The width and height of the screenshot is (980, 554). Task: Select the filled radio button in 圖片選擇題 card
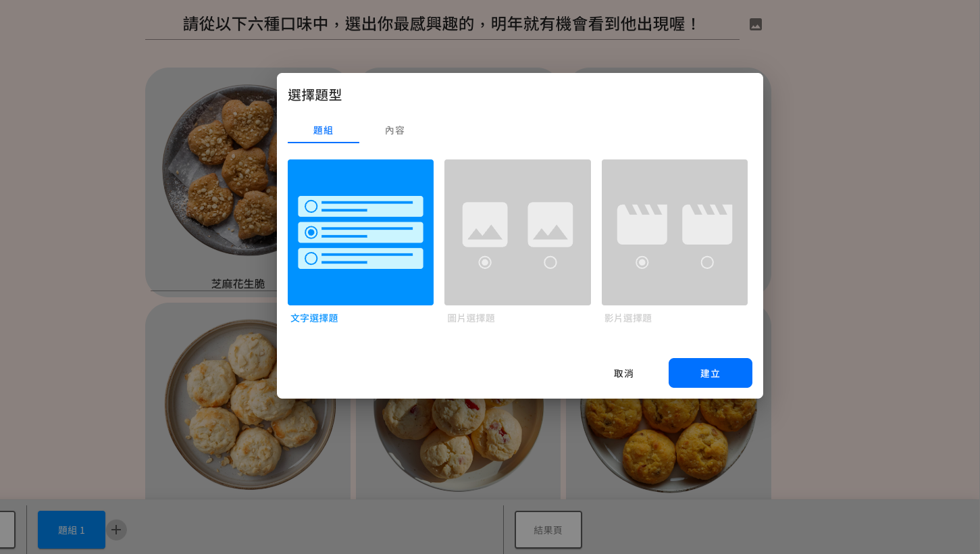pos(485,262)
